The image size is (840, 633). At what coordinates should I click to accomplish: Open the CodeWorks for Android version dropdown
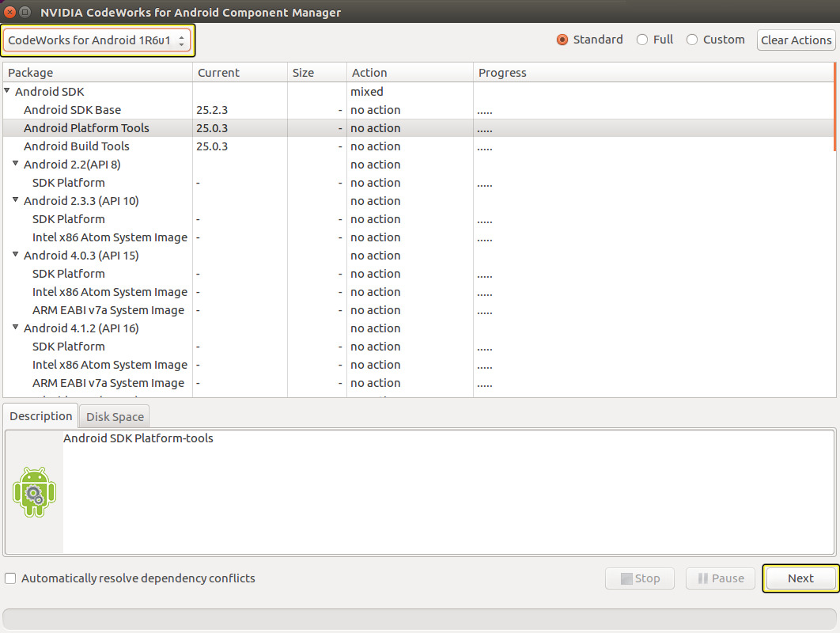pos(96,40)
